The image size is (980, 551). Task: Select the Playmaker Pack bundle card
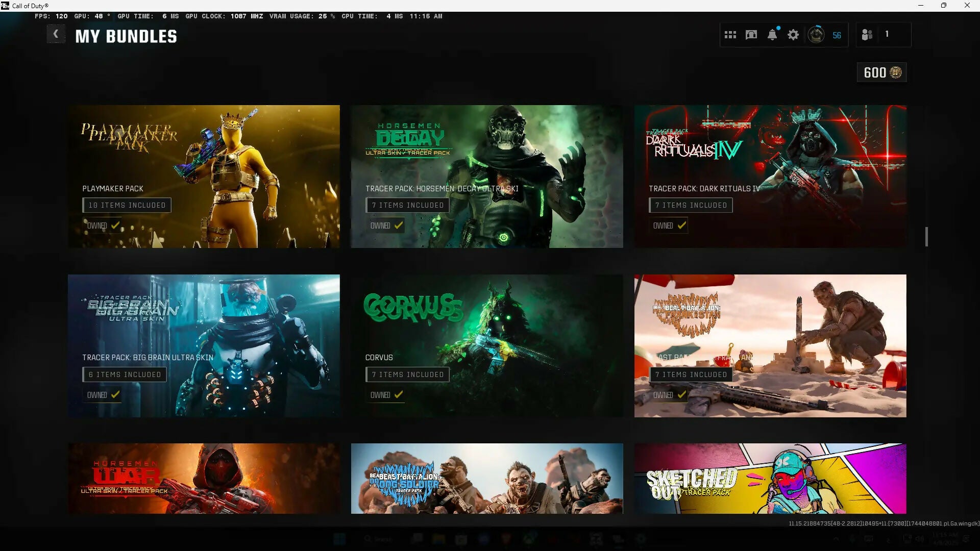[204, 177]
